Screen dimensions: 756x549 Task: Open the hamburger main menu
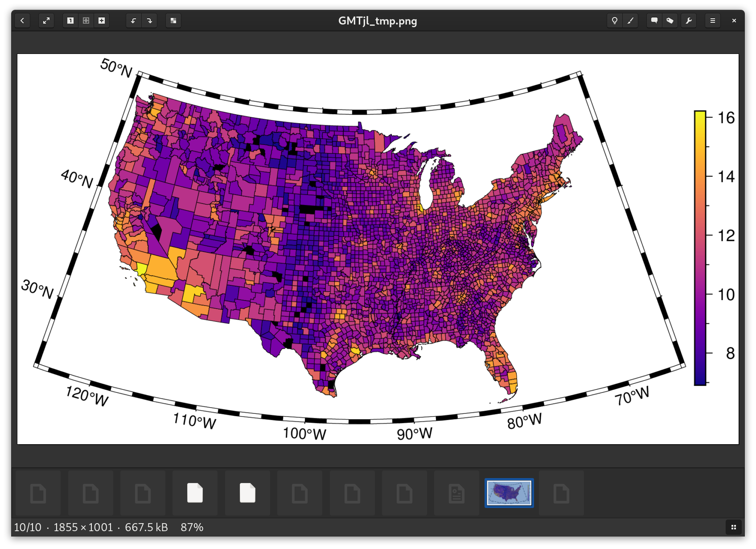tap(713, 21)
